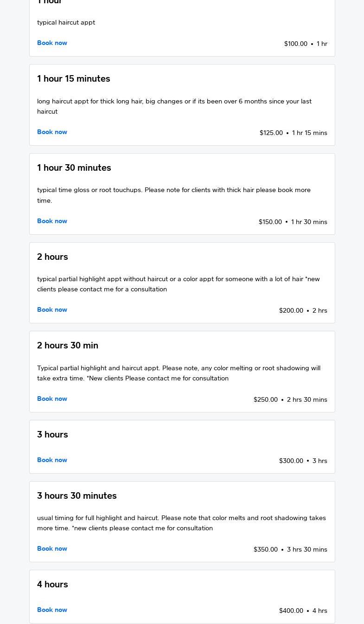Image resolution: width=364 pixels, height=624 pixels.
Task: Click the "3 hours" service heading
Action: point(52,435)
